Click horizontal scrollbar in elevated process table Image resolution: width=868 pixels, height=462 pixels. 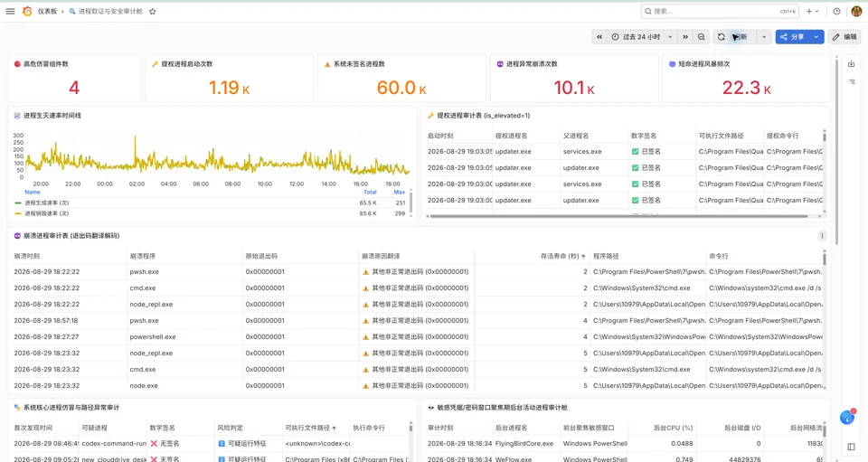coord(618,216)
